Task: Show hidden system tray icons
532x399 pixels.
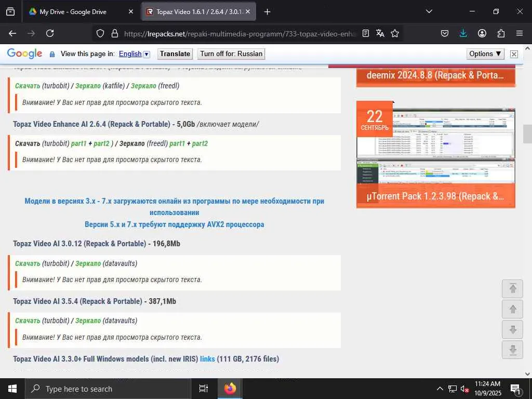Action: coord(440,389)
